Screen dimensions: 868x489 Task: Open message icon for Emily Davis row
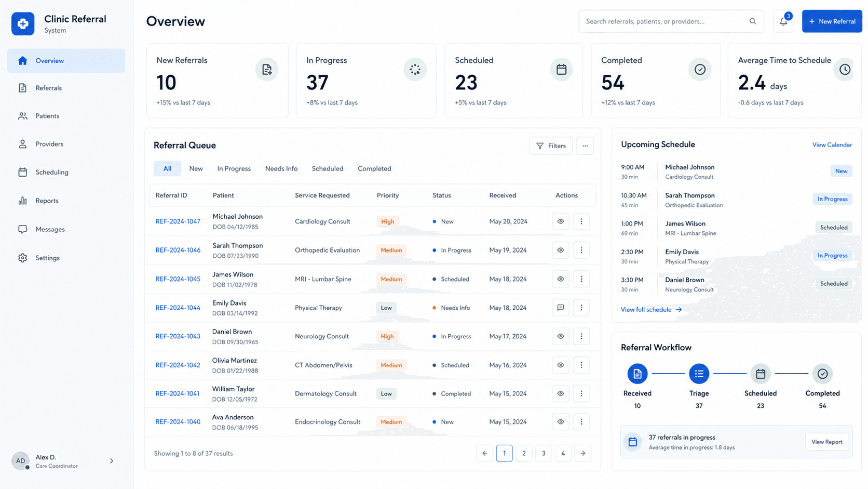coord(561,308)
